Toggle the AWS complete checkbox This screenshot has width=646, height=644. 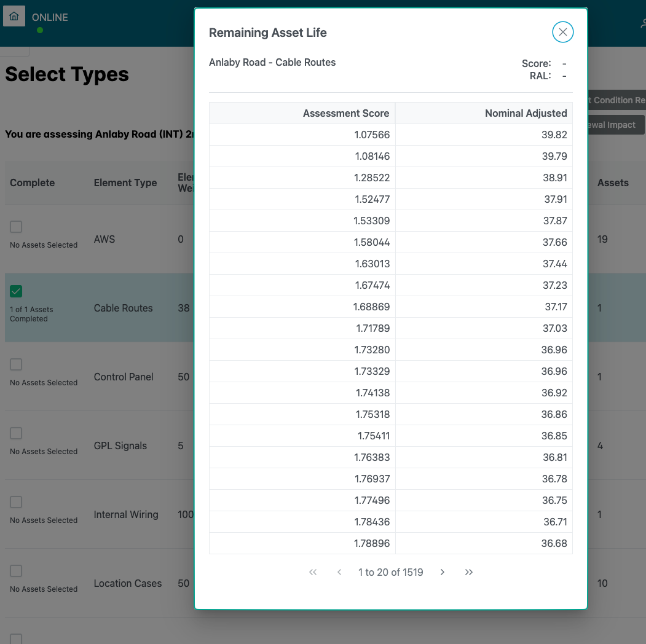click(x=16, y=227)
